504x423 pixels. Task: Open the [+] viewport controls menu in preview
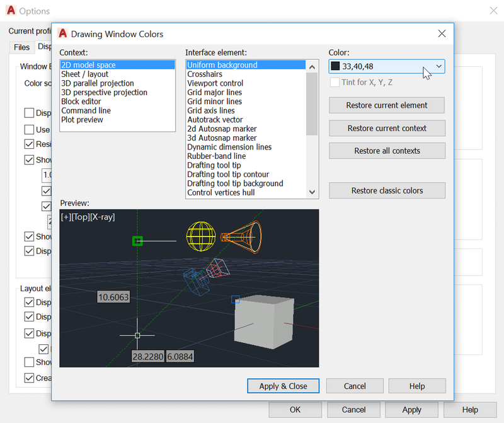pos(66,216)
